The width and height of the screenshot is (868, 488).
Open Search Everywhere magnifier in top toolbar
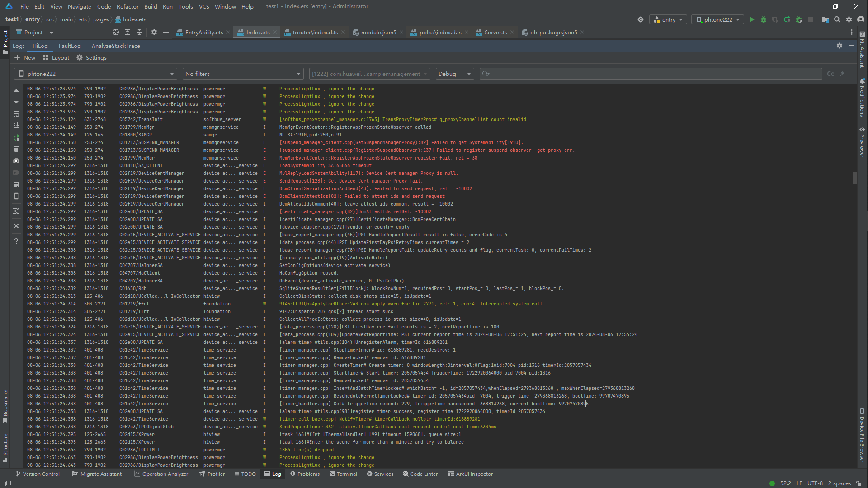coord(837,19)
